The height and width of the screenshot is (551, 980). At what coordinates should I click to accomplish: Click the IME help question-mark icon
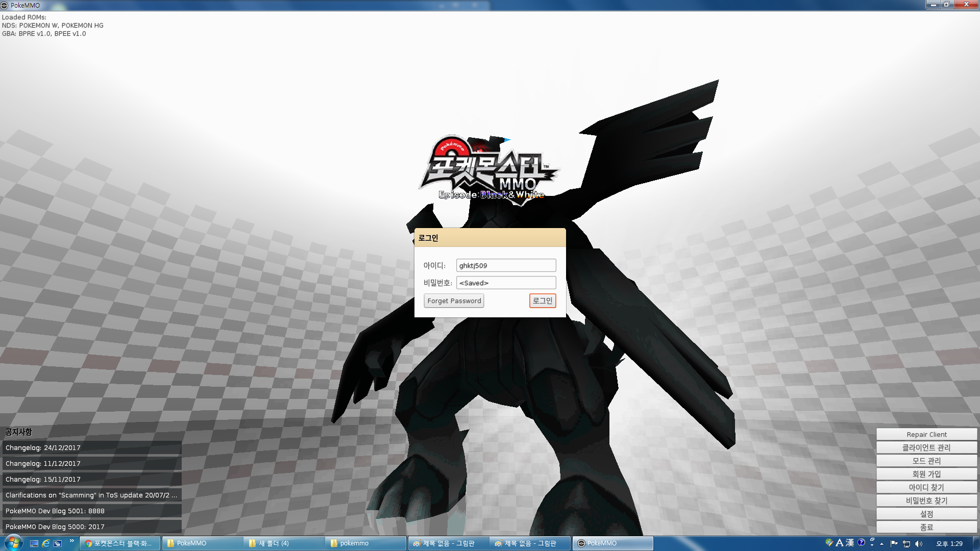coord(861,542)
